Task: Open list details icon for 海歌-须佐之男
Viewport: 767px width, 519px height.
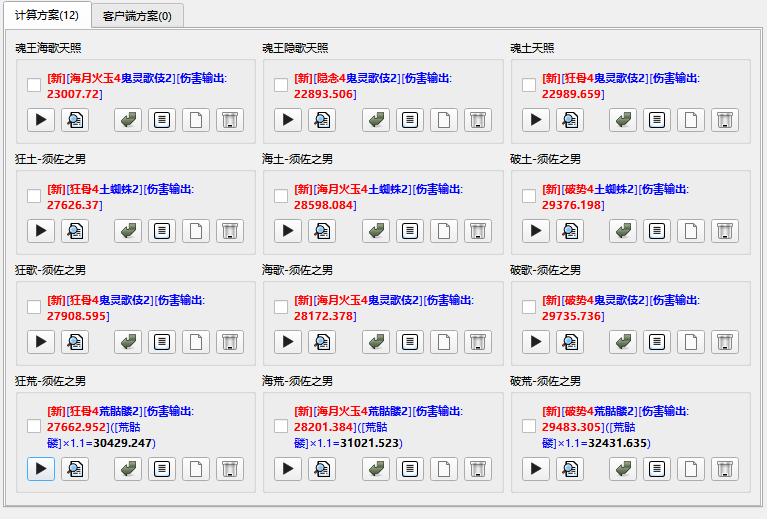Action: point(409,342)
